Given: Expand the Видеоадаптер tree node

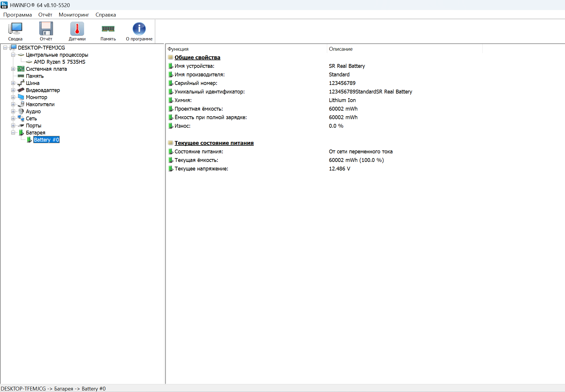Looking at the screenshot, I should (x=13, y=90).
